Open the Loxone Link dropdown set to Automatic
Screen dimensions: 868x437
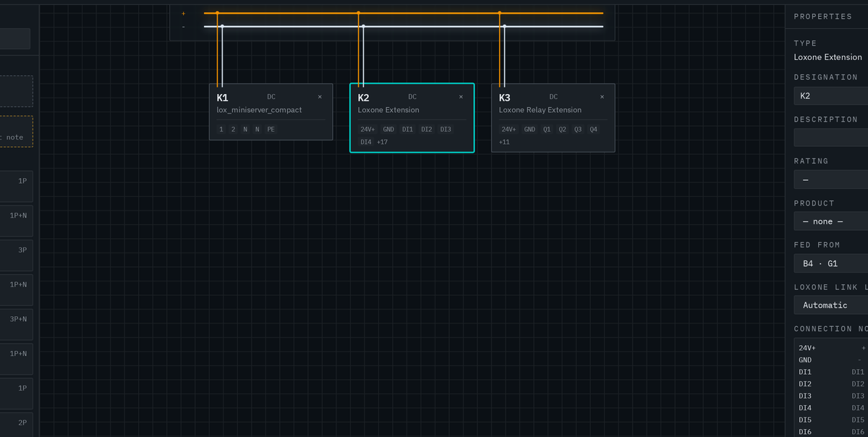[x=831, y=305]
